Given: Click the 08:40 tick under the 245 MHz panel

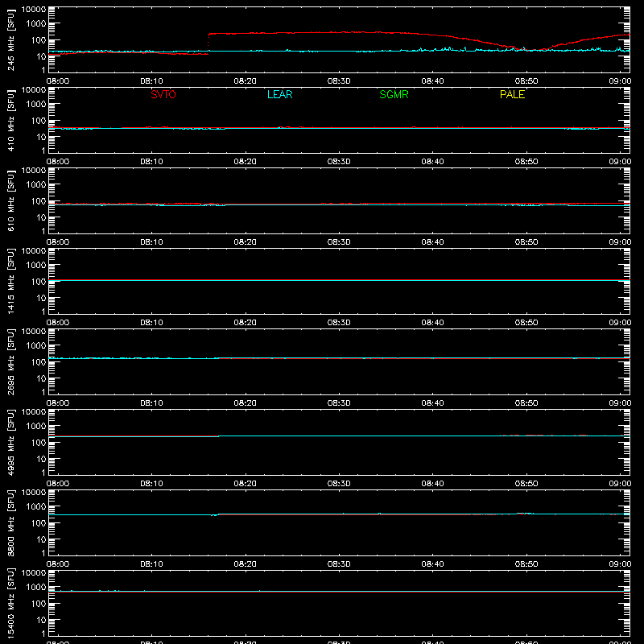Looking at the screenshot, I should (432, 81).
